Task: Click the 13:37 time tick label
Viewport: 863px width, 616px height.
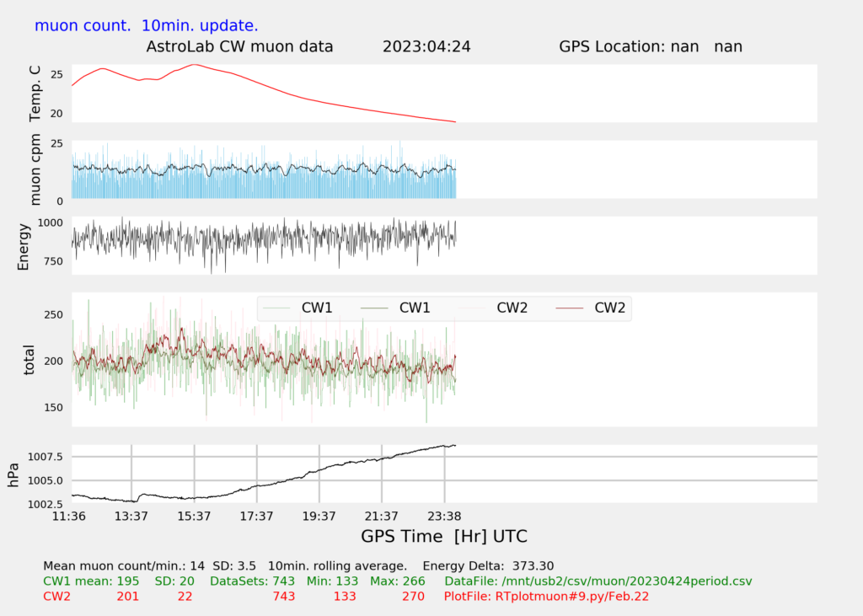Action: (x=131, y=517)
